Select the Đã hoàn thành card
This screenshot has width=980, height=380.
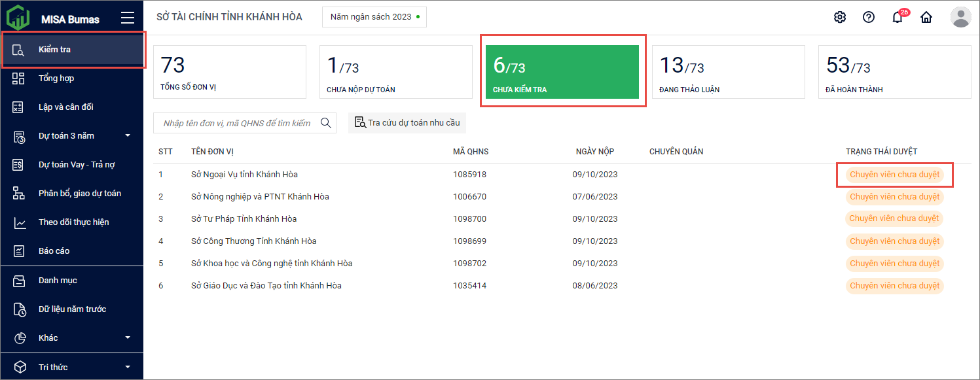click(x=894, y=72)
